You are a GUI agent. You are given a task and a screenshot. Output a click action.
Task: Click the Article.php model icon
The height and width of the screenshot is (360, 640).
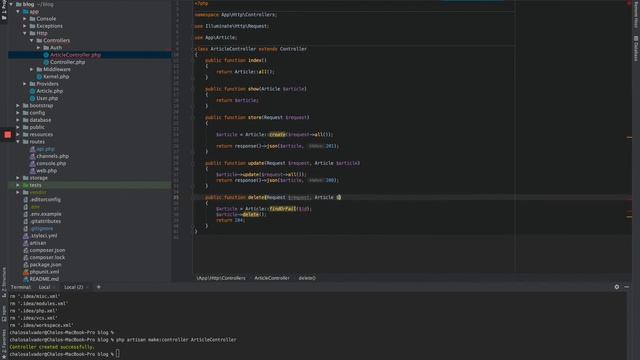click(32, 91)
